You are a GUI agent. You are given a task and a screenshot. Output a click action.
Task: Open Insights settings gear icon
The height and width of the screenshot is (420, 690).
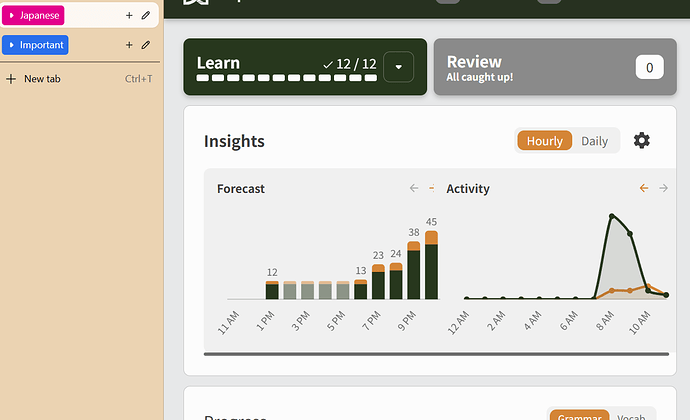click(x=642, y=140)
